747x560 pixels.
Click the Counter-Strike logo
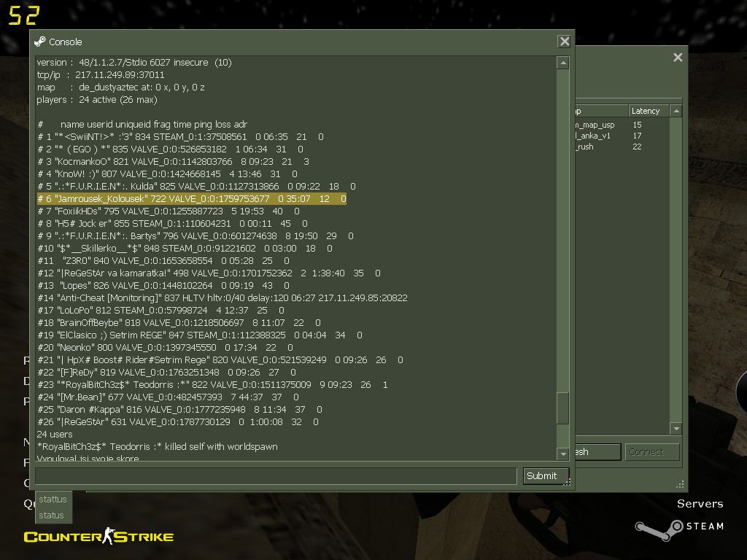click(x=98, y=537)
